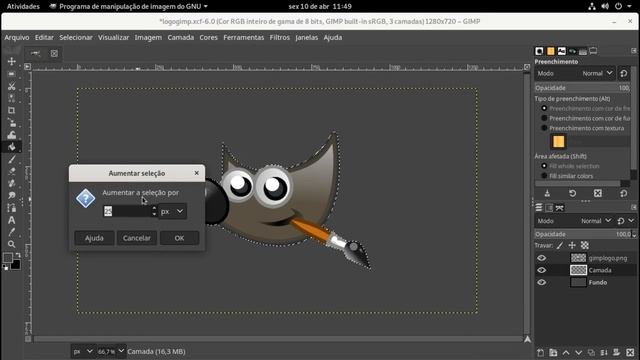Image resolution: width=640 pixels, height=360 pixels.
Task: Select the Fundo layer thumbnail
Action: pyautogui.click(x=578, y=282)
